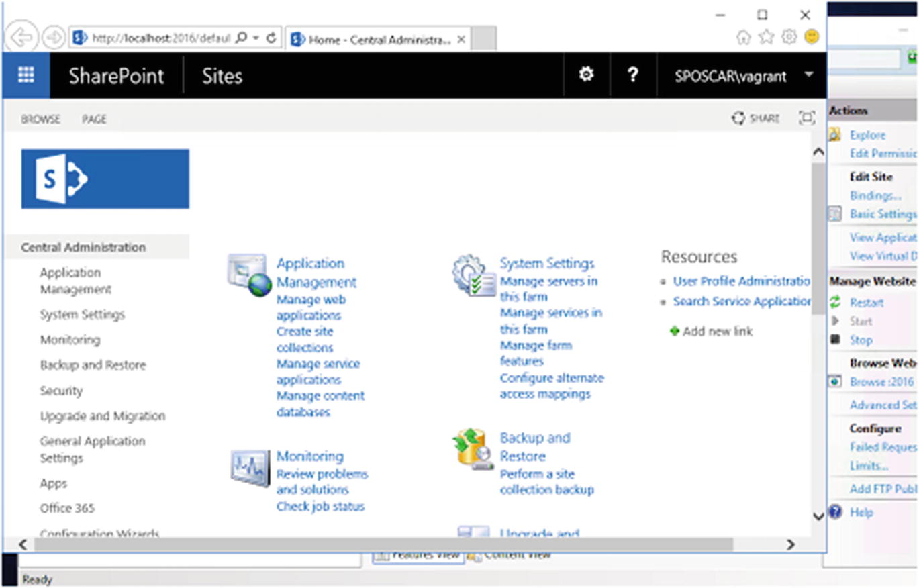This screenshot has width=919, height=588.
Task: Open Basic Settings in IIS Actions pane
Action: point(883,214)
